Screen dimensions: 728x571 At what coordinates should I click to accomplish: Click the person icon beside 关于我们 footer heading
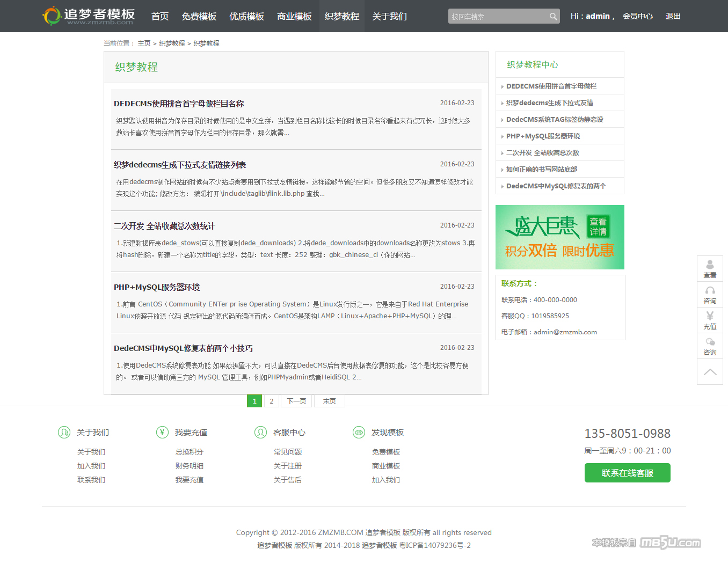(x=64, y=432)
